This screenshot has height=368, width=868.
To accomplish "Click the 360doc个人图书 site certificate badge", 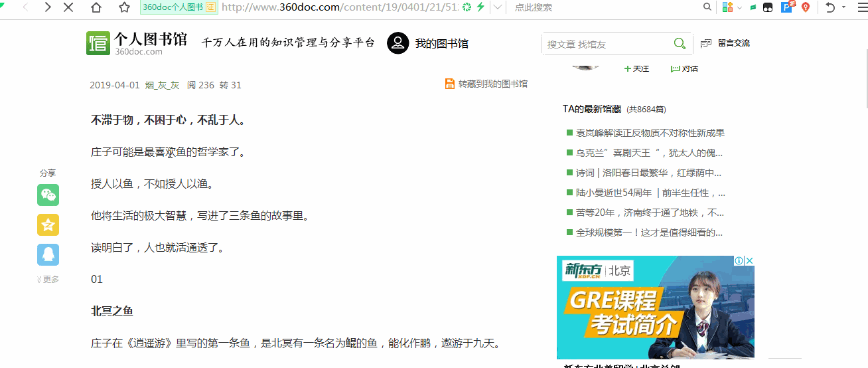I will (x=179, y=7).
